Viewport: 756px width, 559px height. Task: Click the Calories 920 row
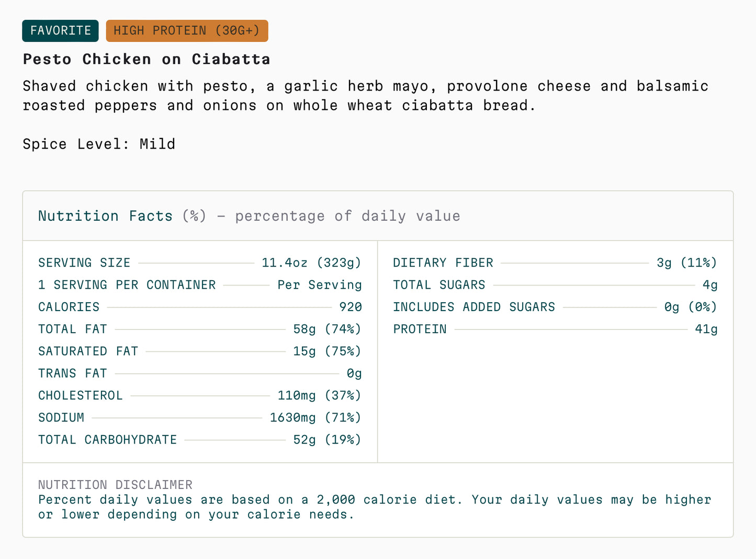(200, 307)
